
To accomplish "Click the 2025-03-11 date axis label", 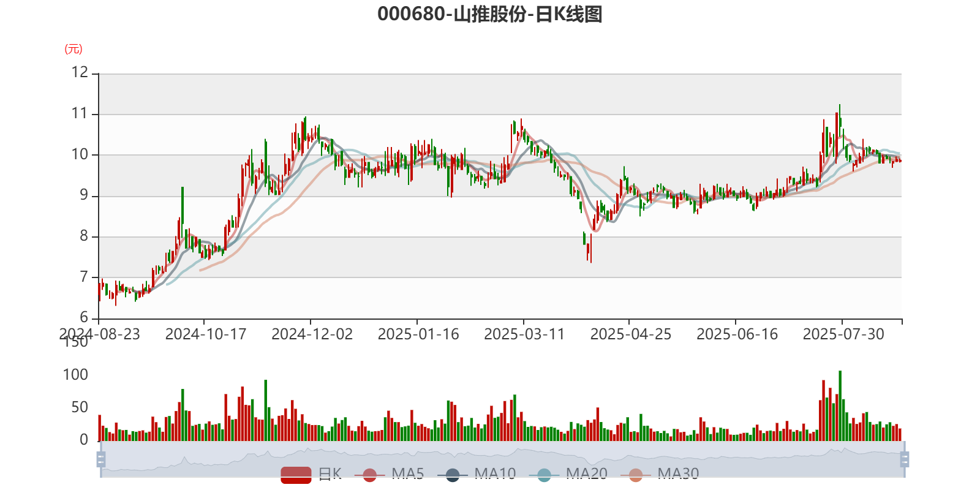I will pos(524,334).
